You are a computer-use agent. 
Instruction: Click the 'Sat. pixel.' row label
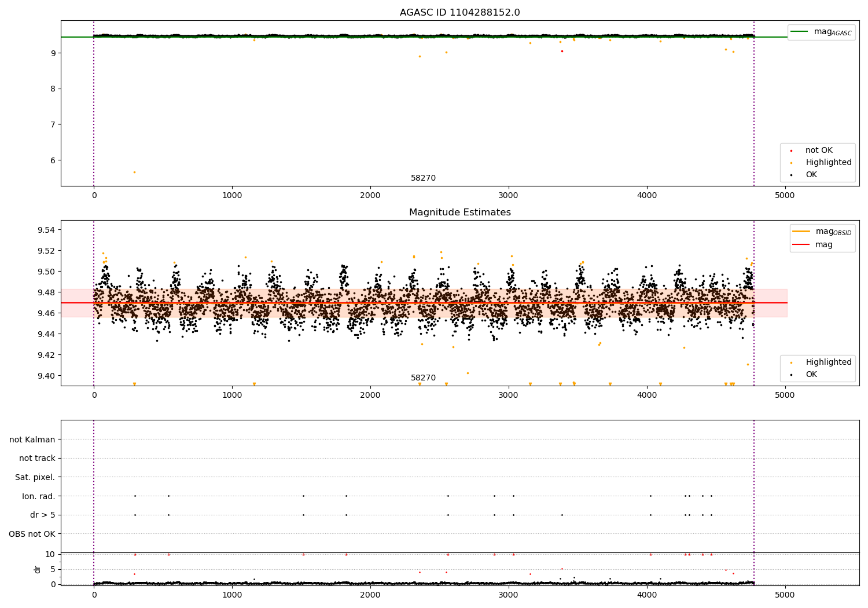pos(35,477)
